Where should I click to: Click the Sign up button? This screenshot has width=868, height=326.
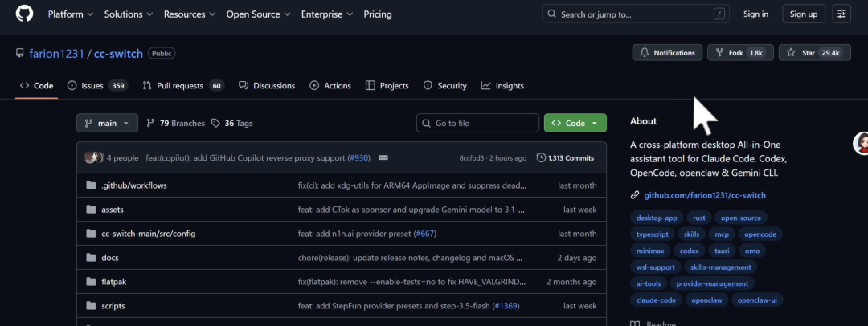(x=803, y=14)
